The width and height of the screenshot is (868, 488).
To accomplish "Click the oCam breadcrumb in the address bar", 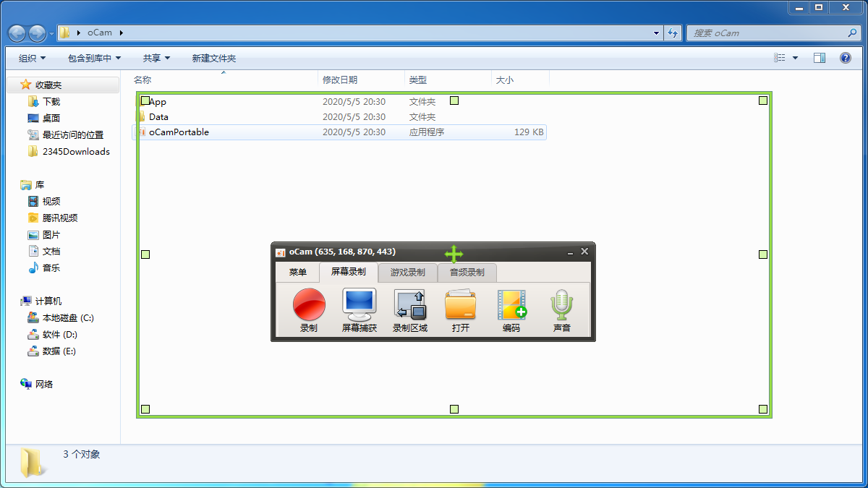I will [99, 33].
